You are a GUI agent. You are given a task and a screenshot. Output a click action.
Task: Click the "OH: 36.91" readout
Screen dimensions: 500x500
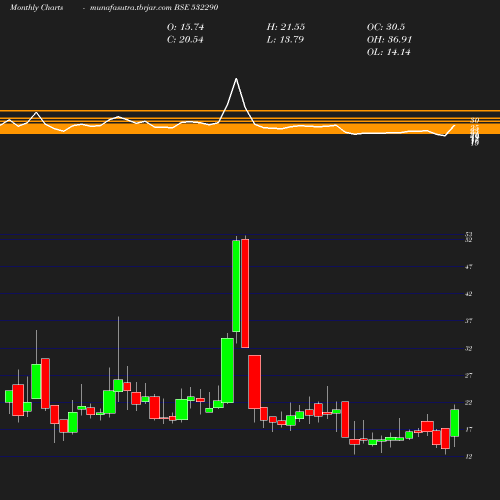[389, 39]
